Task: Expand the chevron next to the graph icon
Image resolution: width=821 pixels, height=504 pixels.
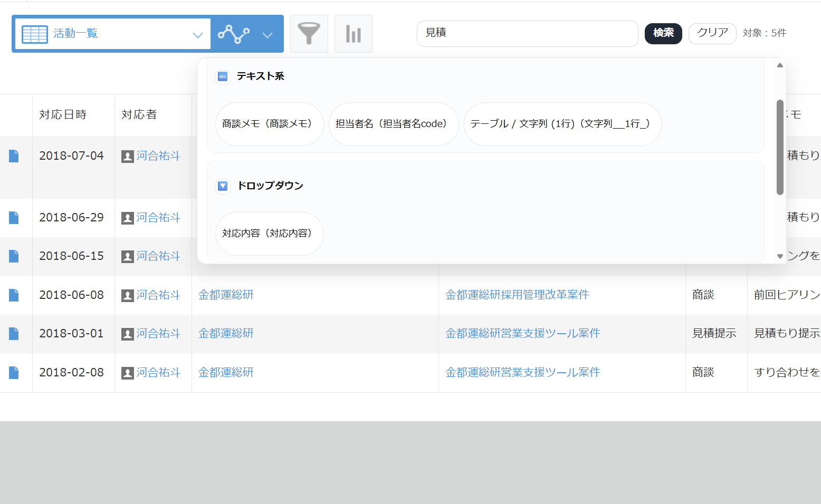Action: point(267,34)
